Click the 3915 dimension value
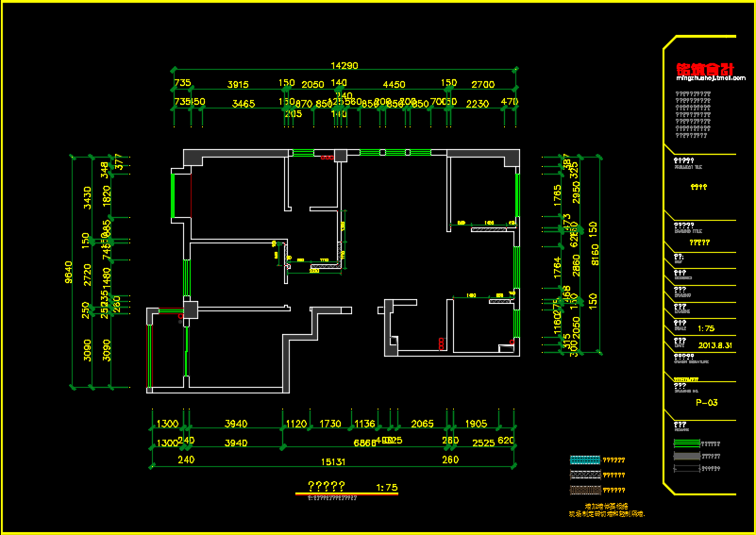The height and width of the screenshot is (535, 756). 238,84
